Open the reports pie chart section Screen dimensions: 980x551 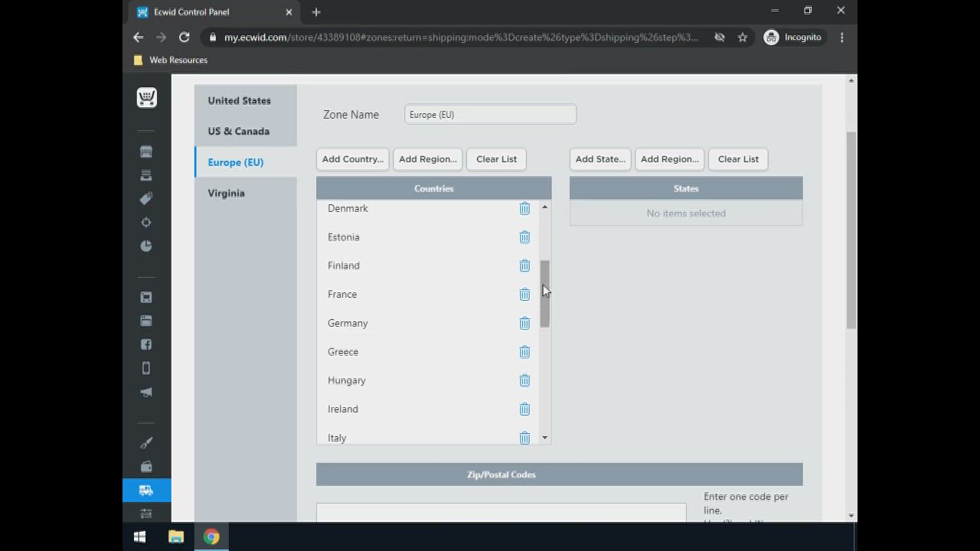pyautogui.click(x=146, y=246)
